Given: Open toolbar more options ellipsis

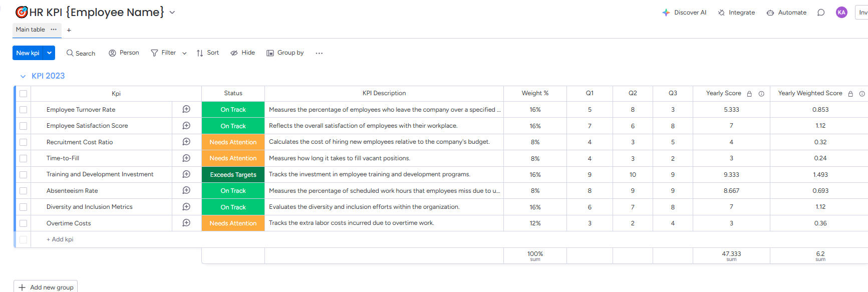Looking at the screenshot, I should [x=319, y=53].
